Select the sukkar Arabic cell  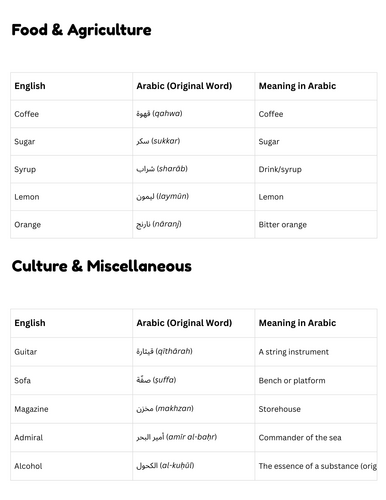pos(194,142)
